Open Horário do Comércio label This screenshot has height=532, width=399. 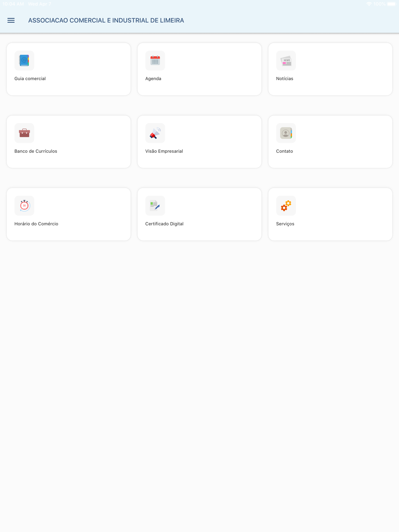(x=36, y=224)
